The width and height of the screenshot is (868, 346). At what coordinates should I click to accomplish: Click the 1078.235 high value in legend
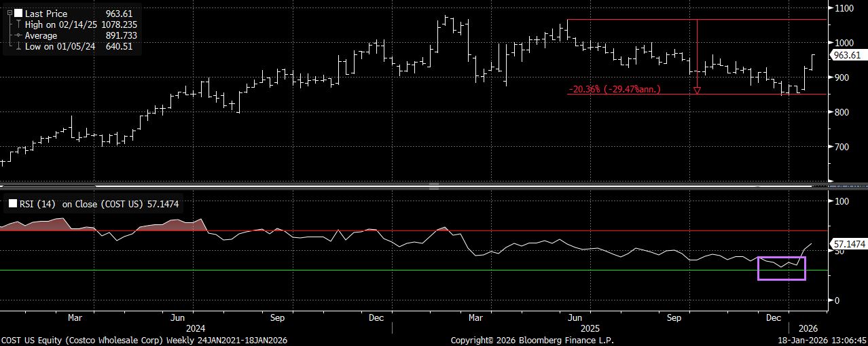(121, 24)
